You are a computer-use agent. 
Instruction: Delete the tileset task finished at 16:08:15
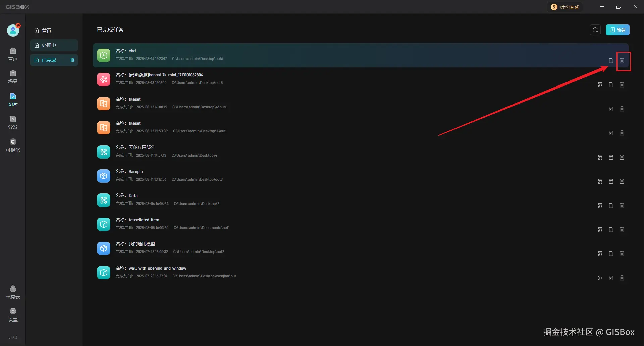click(622, 109)
